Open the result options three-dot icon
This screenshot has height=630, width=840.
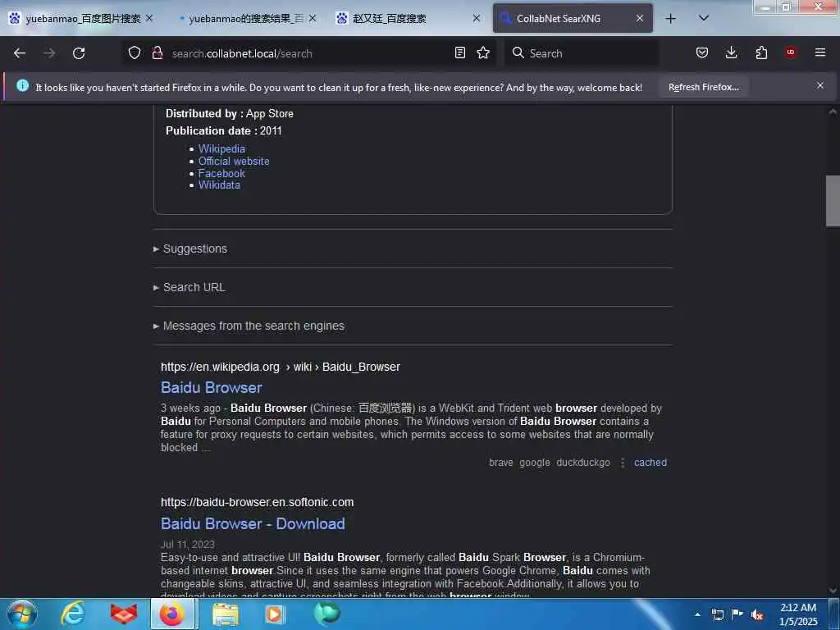[x=622, y=463]
